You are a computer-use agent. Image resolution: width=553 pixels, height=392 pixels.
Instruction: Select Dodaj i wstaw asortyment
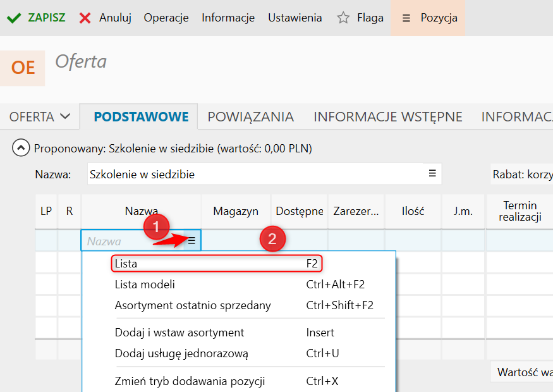tap(240, 333)
